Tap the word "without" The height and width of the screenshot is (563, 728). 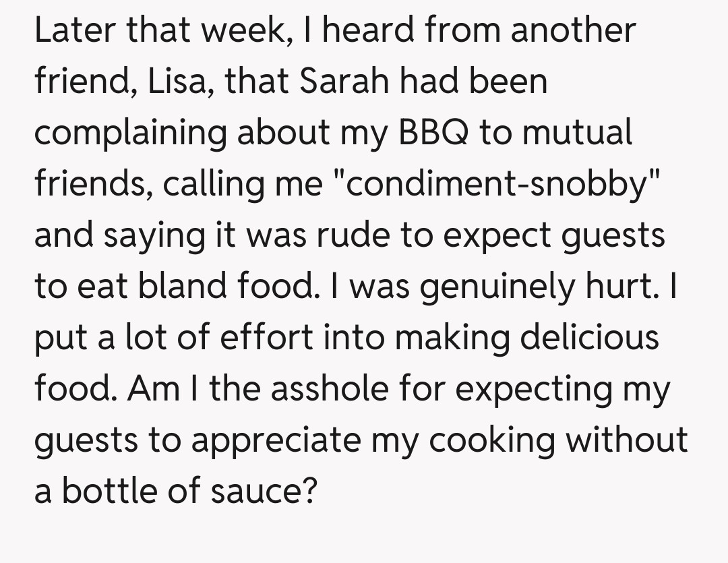[627, 441]
